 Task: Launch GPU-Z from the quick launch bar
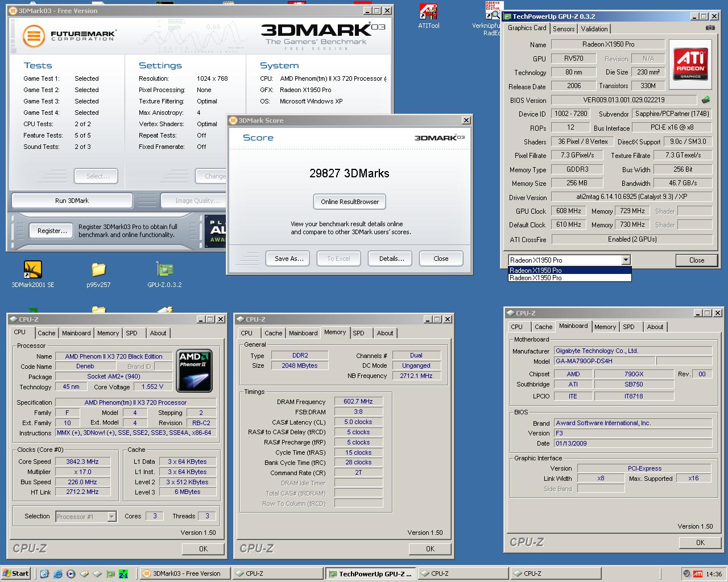(x=111, y=573)
